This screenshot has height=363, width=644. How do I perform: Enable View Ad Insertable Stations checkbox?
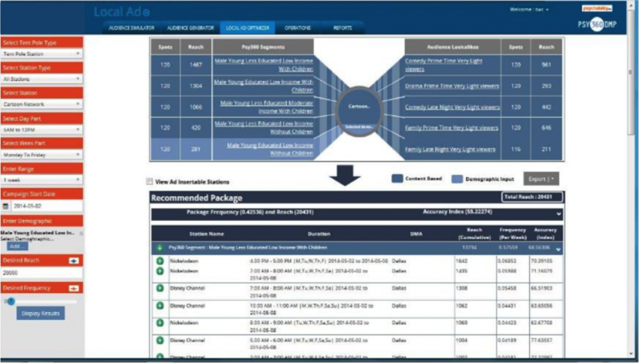150,181
